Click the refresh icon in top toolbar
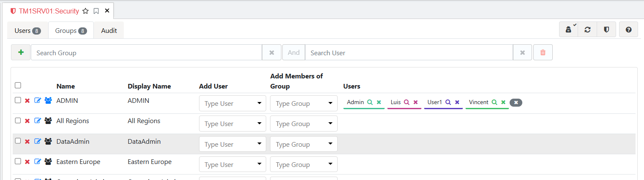Screen dimensions: 644x180 [587, 30]
